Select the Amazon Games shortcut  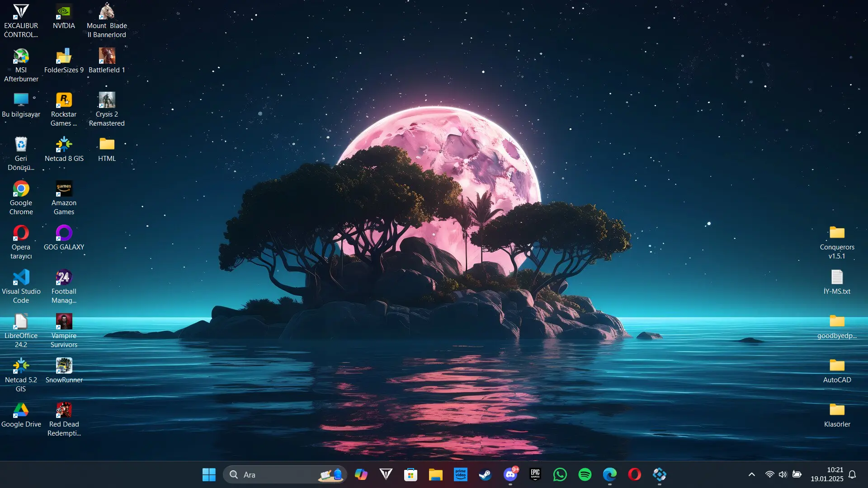click(x=64, y=198)
